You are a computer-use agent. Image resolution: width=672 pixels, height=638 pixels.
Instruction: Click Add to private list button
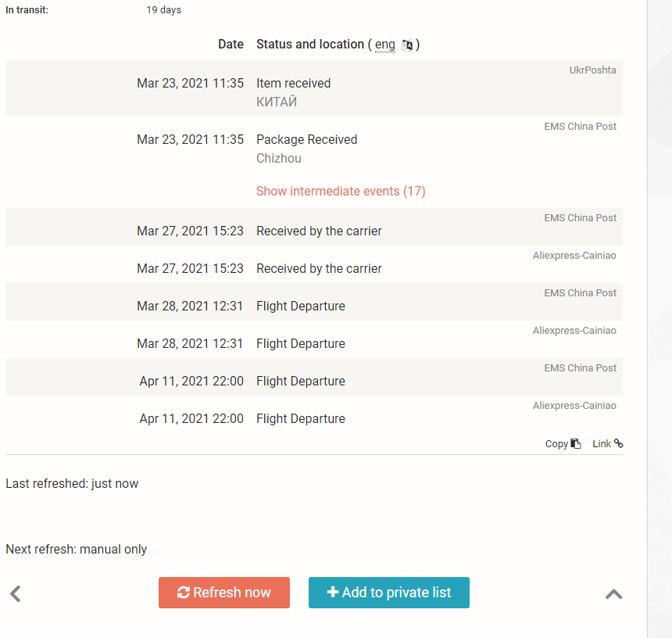click(x=388, y=593)
